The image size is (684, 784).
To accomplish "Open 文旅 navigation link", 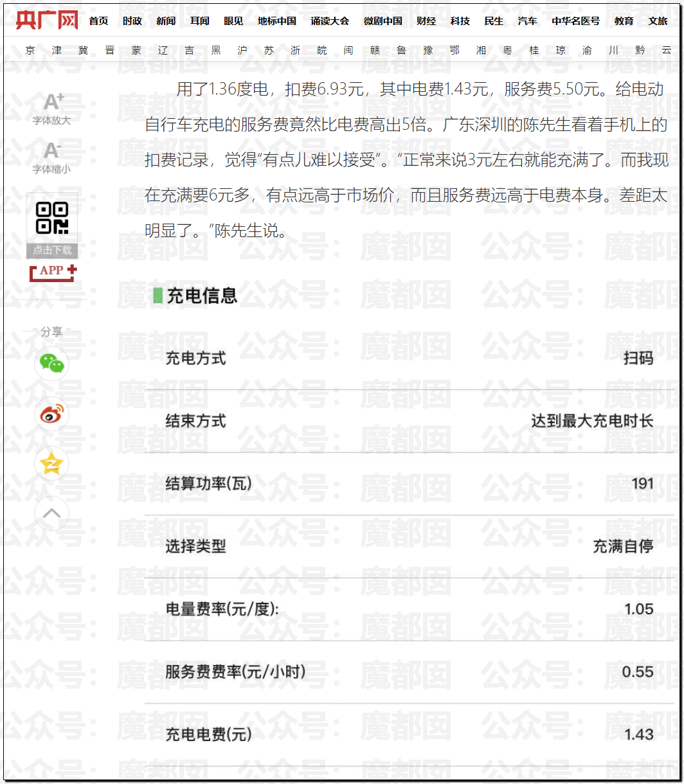I will (x=658, y=21).
